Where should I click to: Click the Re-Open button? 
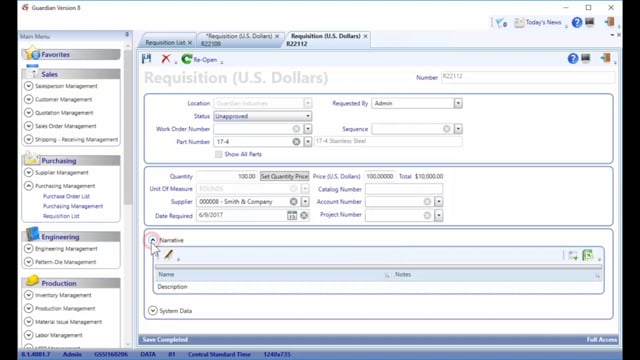200,60
